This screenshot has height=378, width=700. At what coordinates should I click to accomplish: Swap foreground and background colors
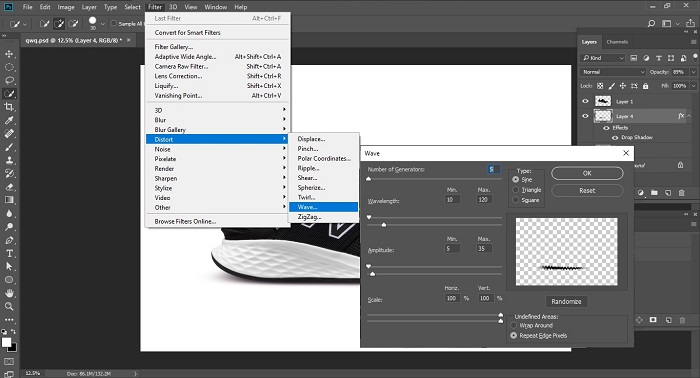(x=13, y=331)
